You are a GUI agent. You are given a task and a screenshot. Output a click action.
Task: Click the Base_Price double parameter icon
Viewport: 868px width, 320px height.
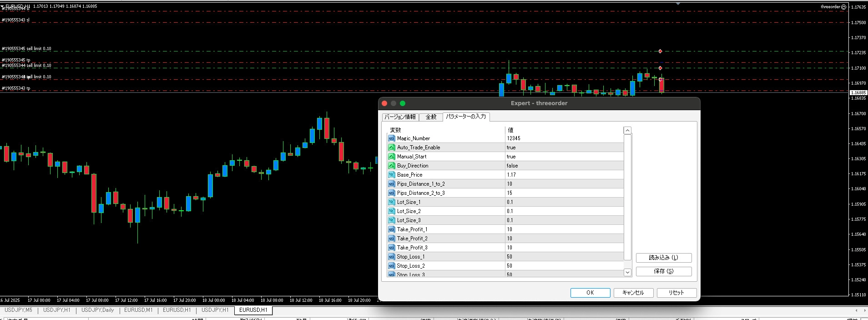[x=391, y=175]
